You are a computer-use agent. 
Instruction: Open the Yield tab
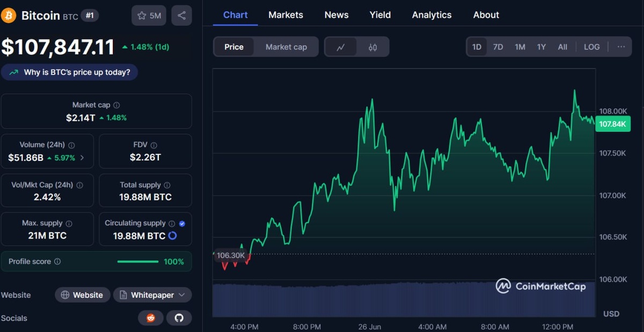(x=380, y=15)
